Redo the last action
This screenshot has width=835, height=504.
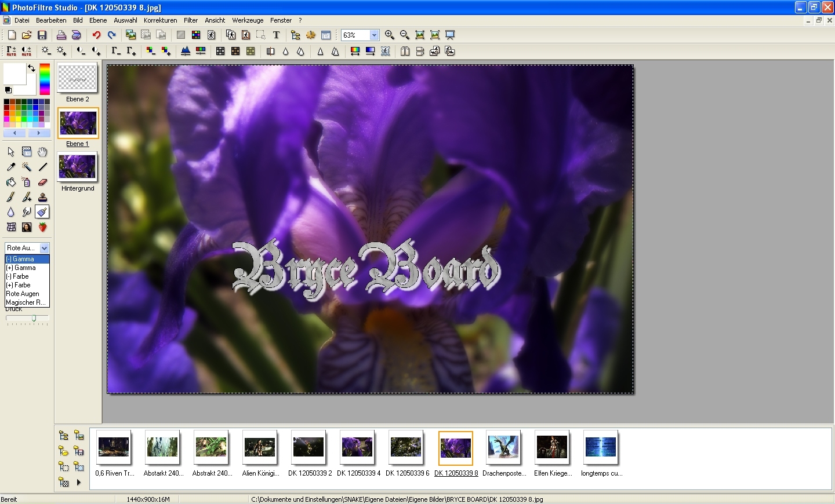tap(111, 35)
